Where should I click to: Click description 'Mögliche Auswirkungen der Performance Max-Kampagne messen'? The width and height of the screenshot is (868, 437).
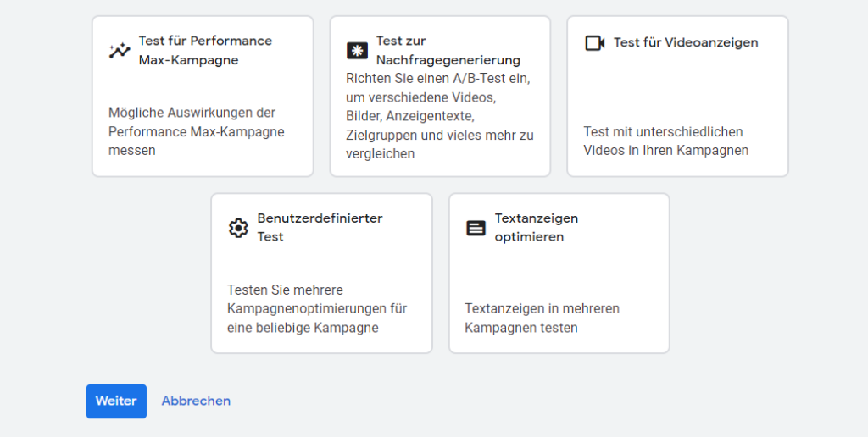pos(197,131)
